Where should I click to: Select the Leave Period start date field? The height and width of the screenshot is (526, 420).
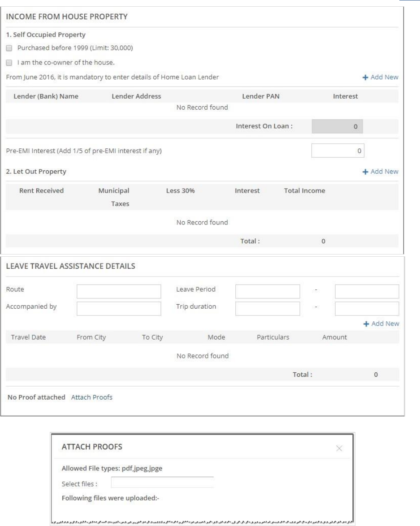[268, 292]
